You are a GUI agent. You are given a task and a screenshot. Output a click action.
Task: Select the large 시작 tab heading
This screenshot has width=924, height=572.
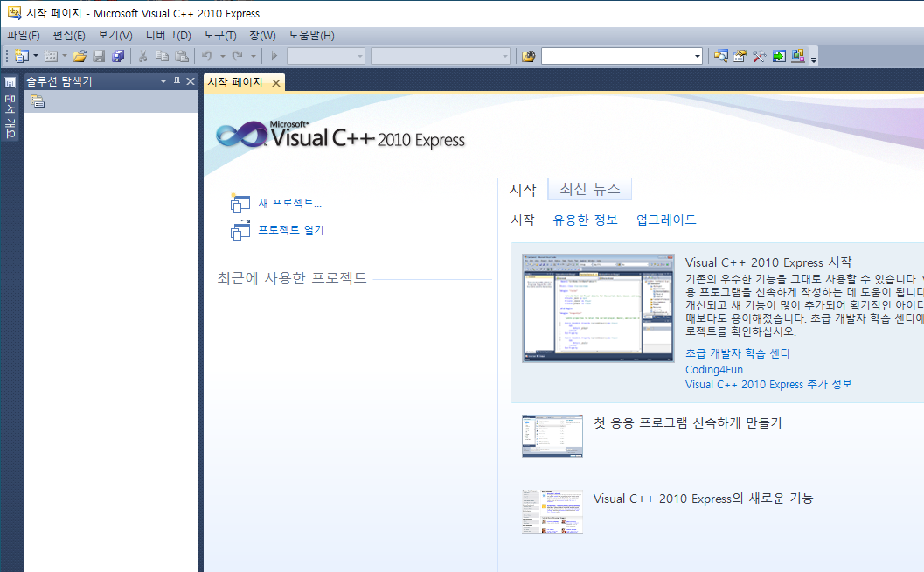523,189
